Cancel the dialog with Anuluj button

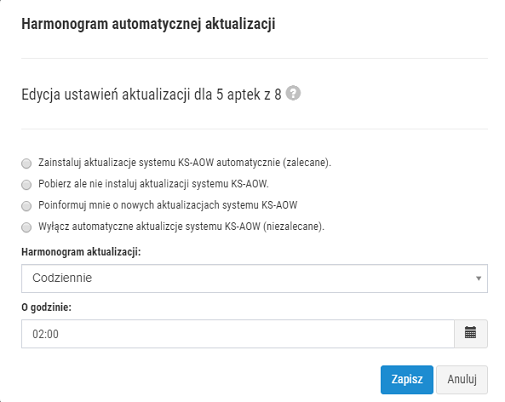click(x=462, y=380)
